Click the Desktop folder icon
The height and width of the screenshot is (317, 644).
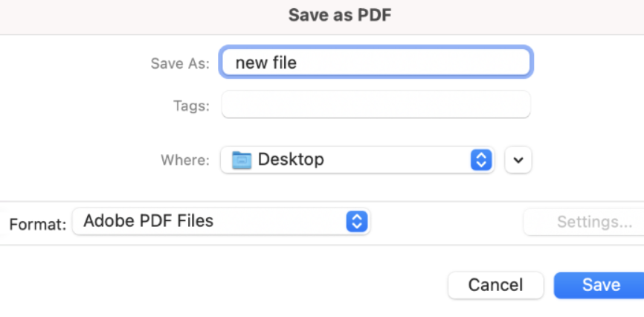click(x=242, y=160)
